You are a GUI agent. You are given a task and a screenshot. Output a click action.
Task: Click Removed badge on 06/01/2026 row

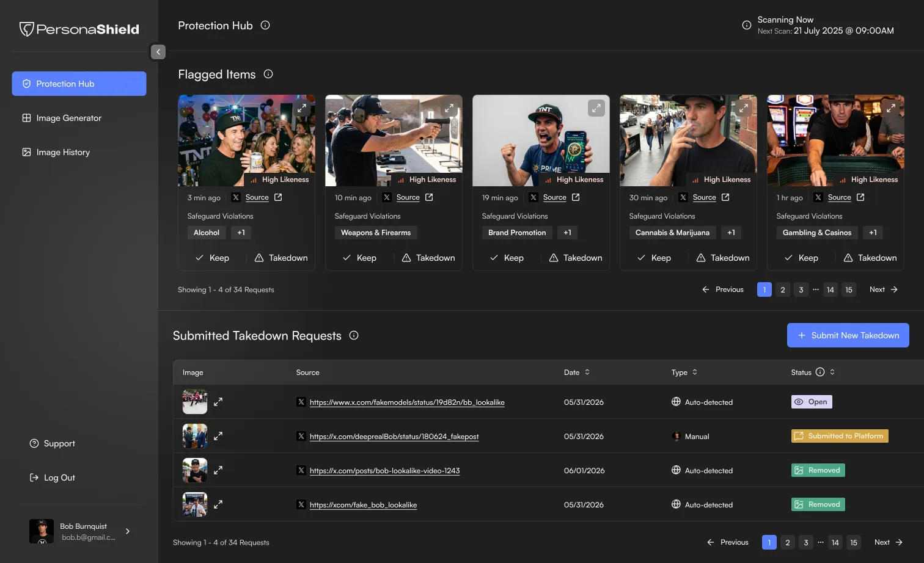point(818,470)
